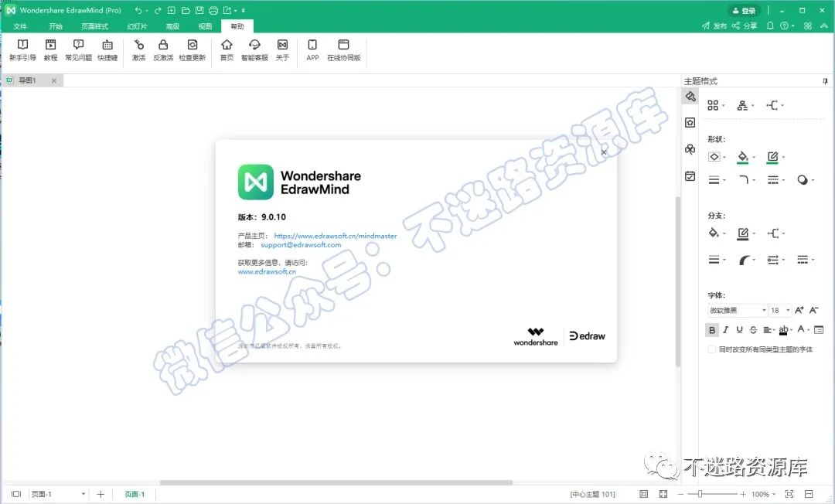Toggle underline formatting button
The height and width of the screenshot is (504, 835).
739,330
